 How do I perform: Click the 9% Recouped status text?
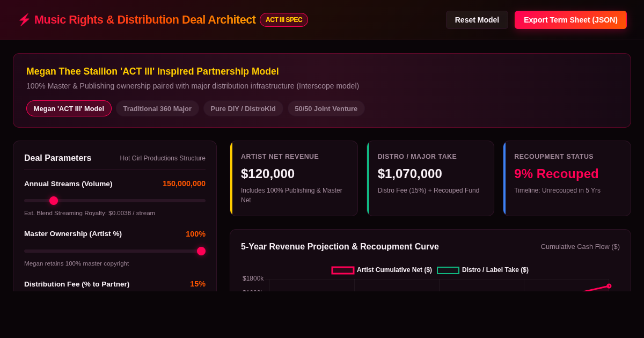pos(557,174)
